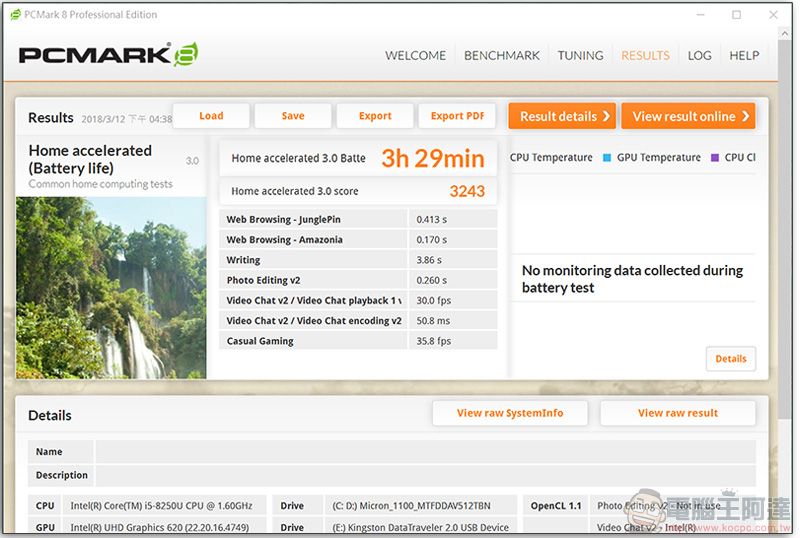Click the Details button under monitoring

click(730, 359)
